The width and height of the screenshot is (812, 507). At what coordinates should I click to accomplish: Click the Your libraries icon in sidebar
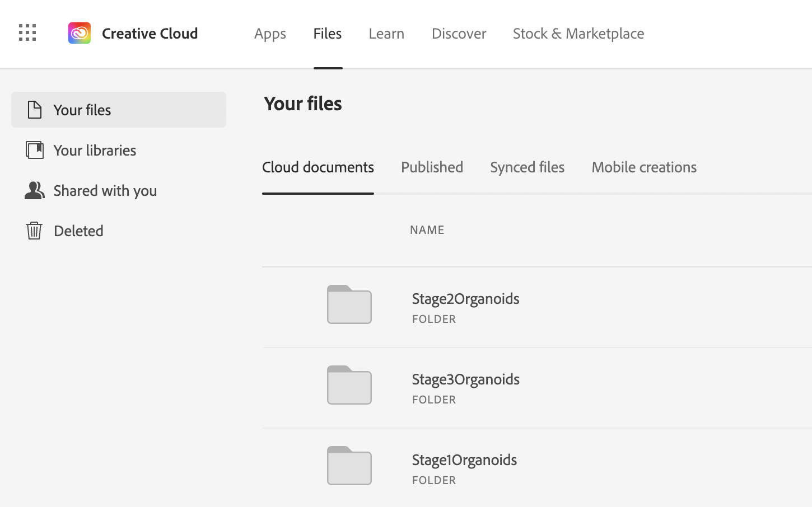pos(34,150)
